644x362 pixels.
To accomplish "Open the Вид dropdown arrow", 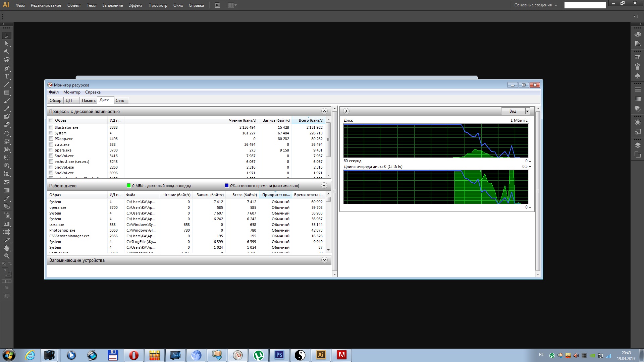I will (527, 111).
